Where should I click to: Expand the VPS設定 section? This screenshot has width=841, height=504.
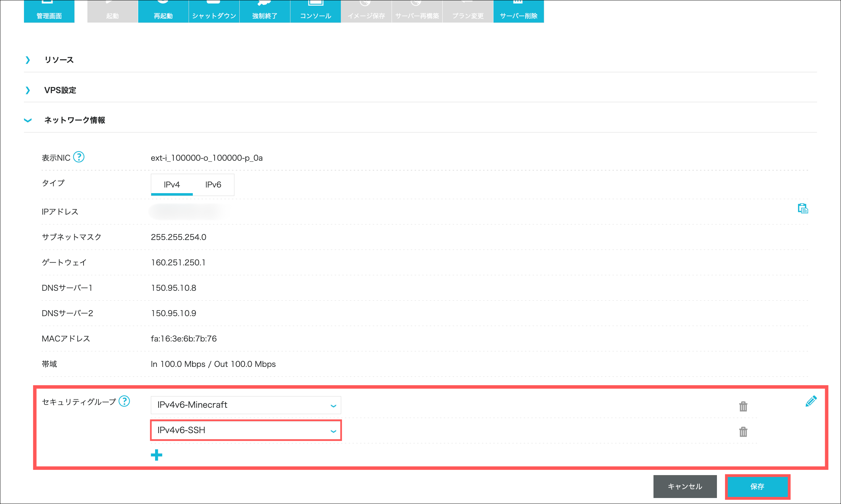(x=60, y=90)
